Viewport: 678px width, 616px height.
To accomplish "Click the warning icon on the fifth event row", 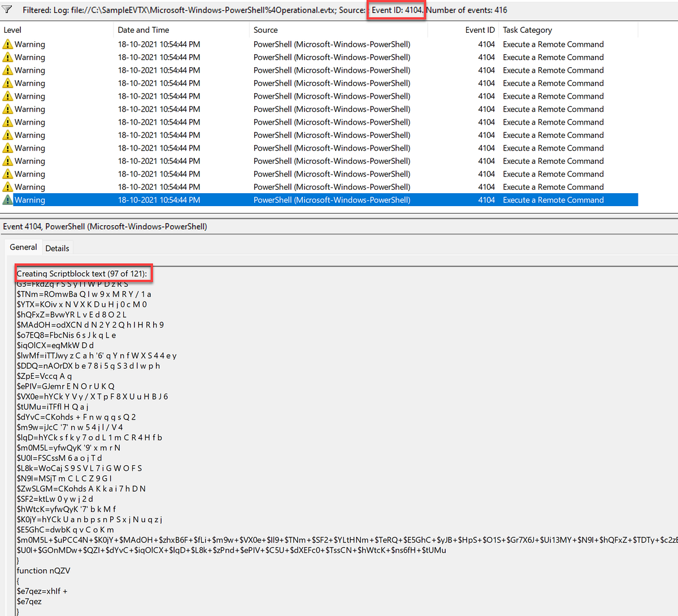I will pyautogui.click(x=8, y=96).
